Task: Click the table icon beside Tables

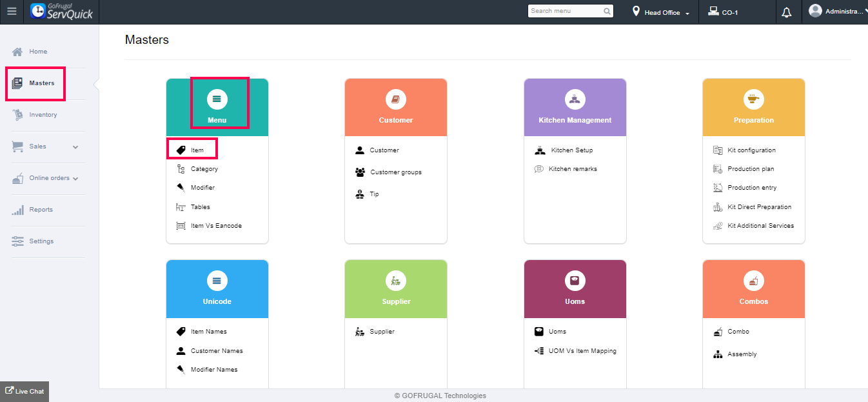Action: click(181, 207)
